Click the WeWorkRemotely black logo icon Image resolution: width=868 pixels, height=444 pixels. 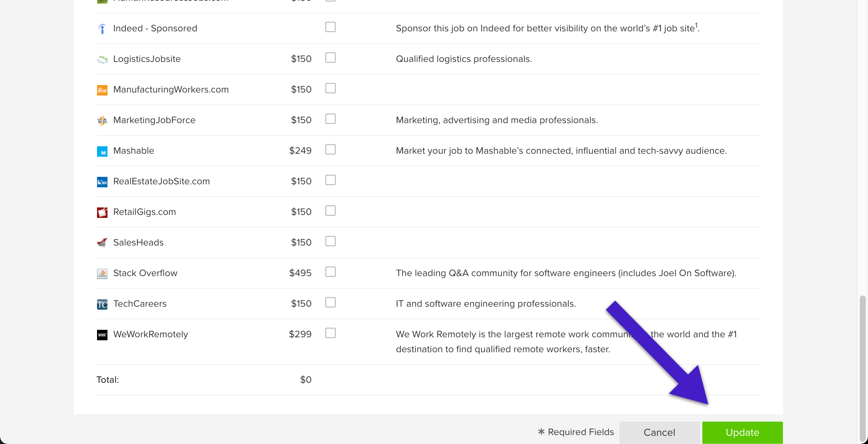[102, 335]
